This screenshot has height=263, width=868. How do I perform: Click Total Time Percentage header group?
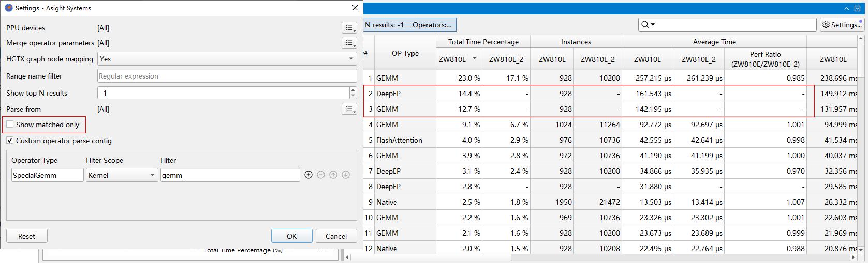pyautogui.click(x=483, y=42)
